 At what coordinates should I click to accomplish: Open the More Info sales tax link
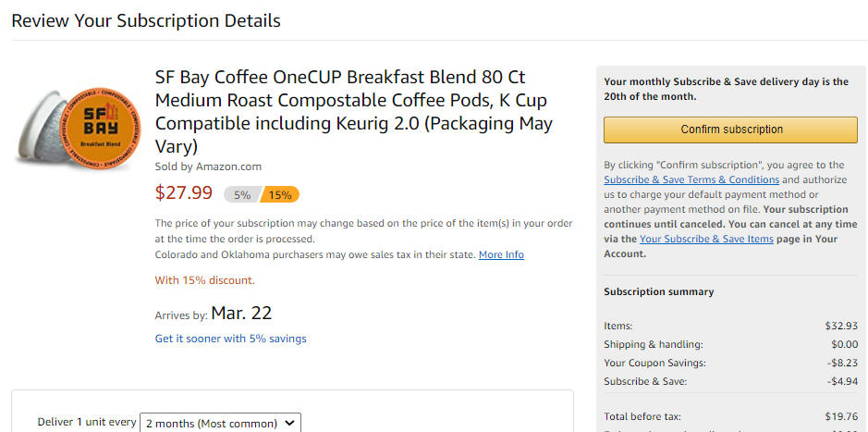[501, 254]
